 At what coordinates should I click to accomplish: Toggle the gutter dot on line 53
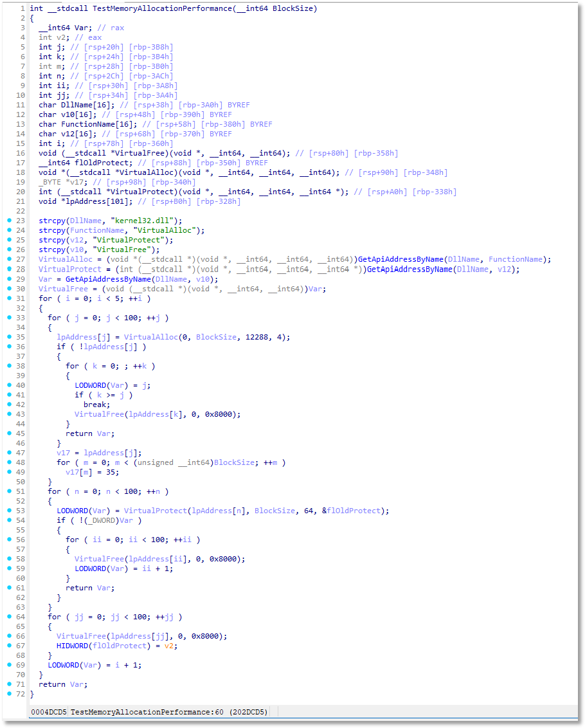pos(9,510)
